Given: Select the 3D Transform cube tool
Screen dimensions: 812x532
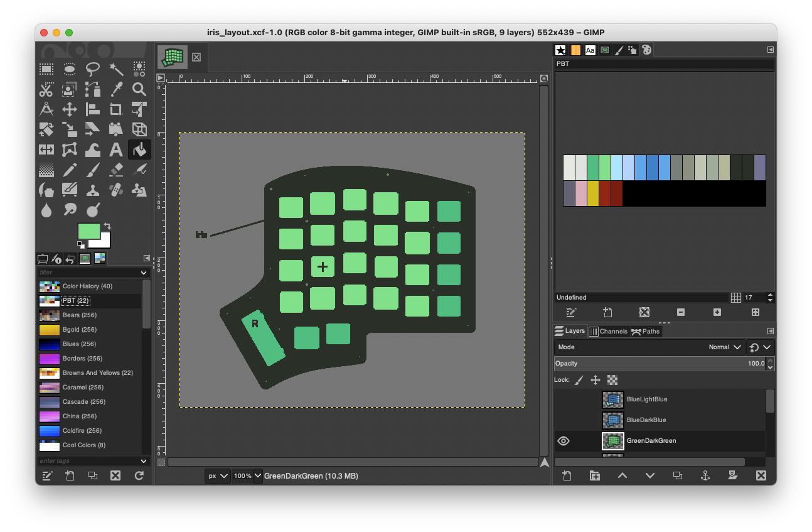Looking at the screenshot, I should coord(139,129).
